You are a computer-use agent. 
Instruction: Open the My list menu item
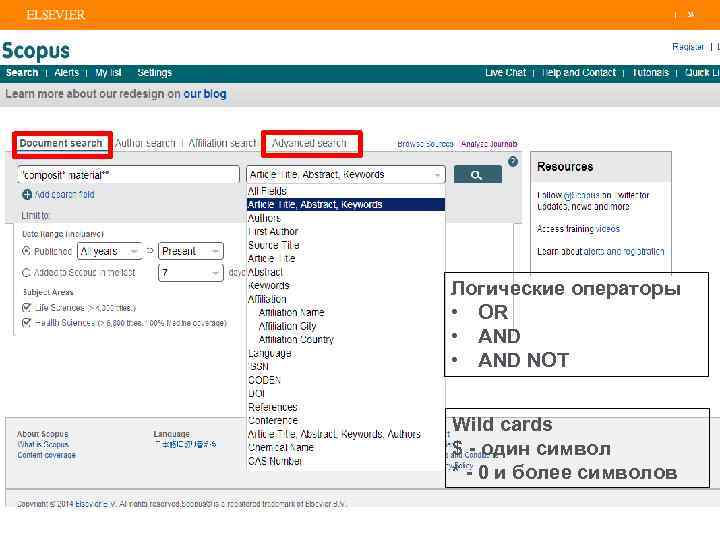coord(108,73)
